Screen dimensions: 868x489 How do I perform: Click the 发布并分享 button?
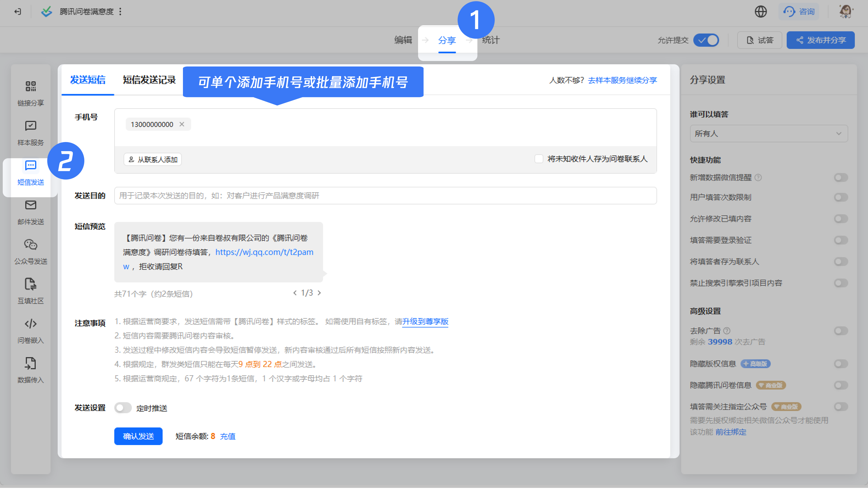(820, 40)
